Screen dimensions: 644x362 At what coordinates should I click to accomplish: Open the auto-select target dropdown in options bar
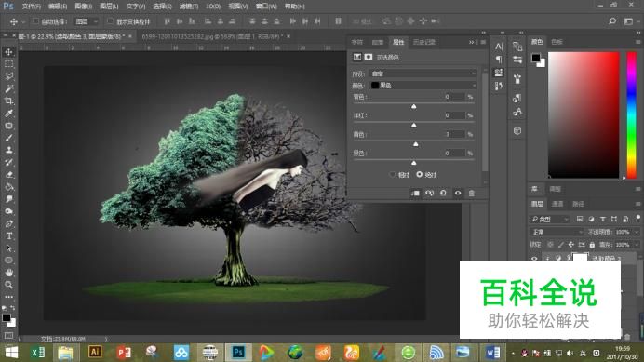(x=87, y=21)
